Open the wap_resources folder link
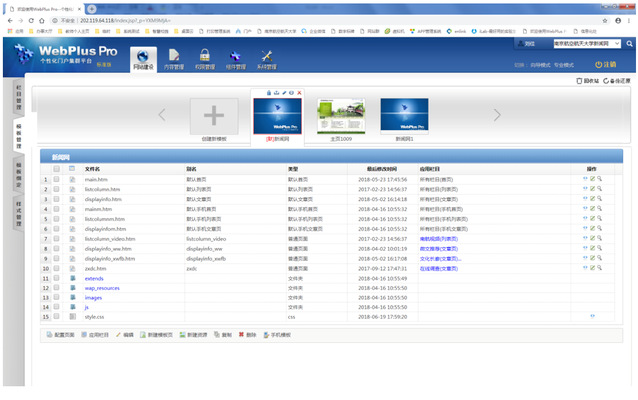 click(x=104, y=286)
